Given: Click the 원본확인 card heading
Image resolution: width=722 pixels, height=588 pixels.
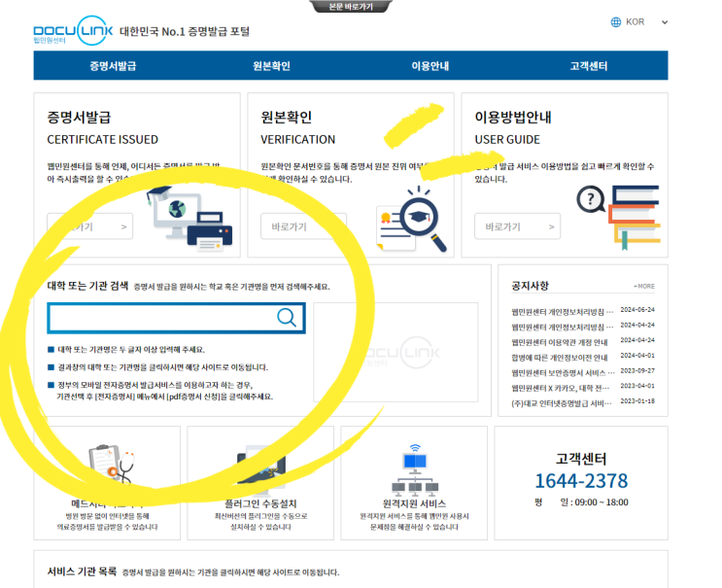Looking at the screenshot, I should click(x=287, y=117).
